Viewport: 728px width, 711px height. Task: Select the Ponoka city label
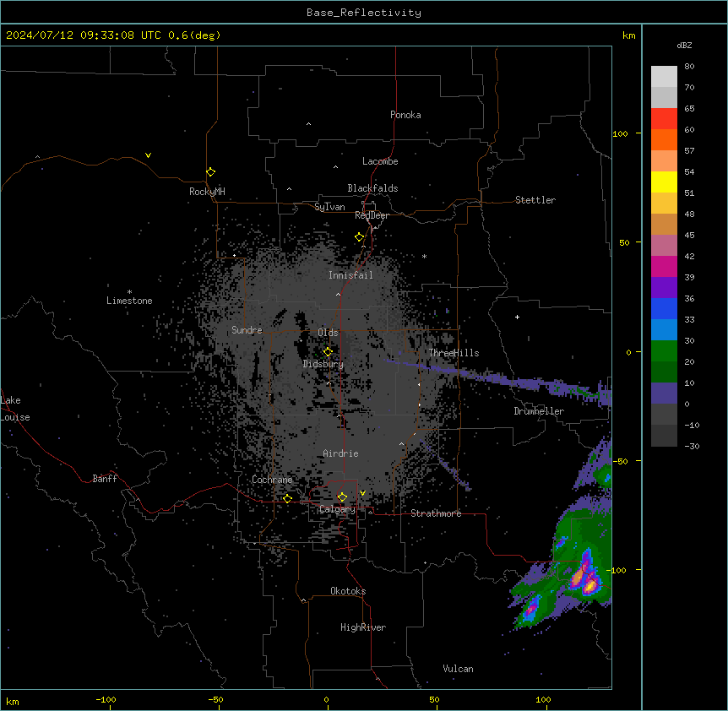[x=405, y=115]
